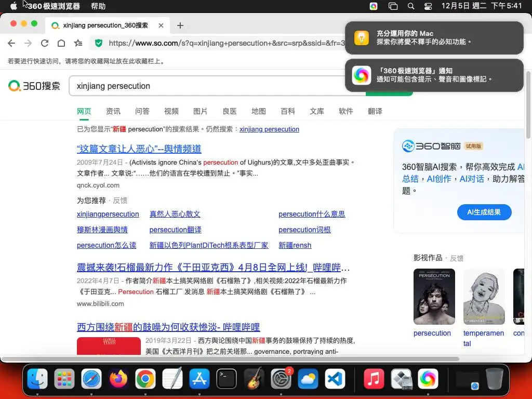The image size is (532, 399).
Task: Go back with the browser back arrow
Action: click(11, 43)
